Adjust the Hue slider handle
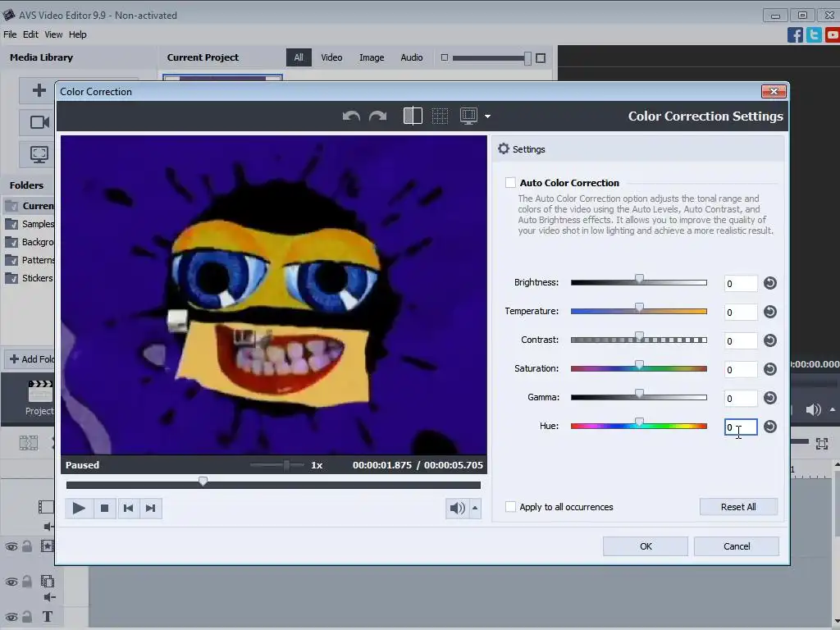This screenshot has width=840, height=630. click(x=639, y=422)
